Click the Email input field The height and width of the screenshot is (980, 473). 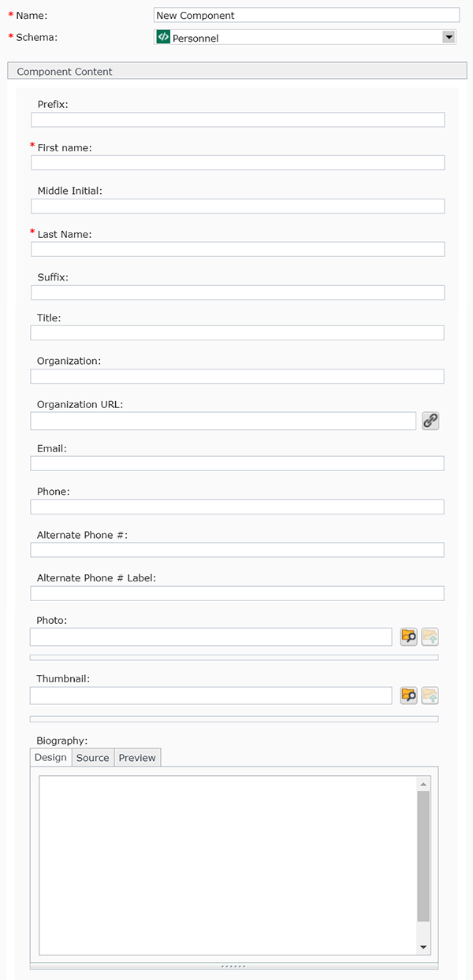click(x=237, y=463)
